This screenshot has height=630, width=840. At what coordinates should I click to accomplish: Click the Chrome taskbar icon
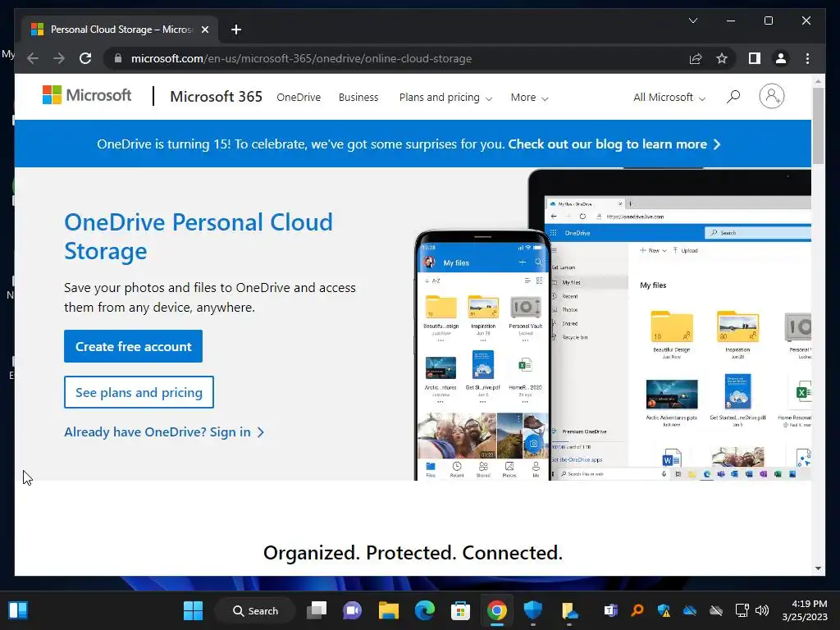point(496,610)
